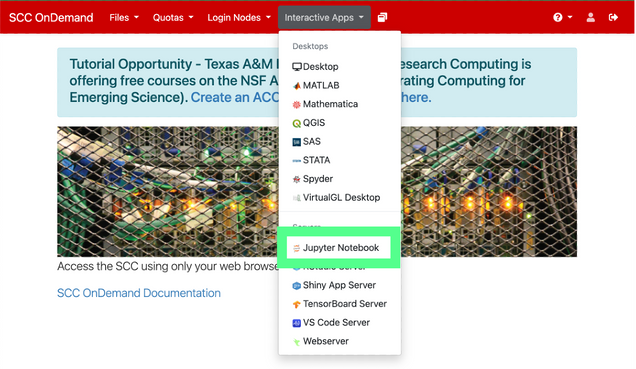636x369 pixels.
Task: Open the Help question-mark menu
Action: tap(563, 17)
